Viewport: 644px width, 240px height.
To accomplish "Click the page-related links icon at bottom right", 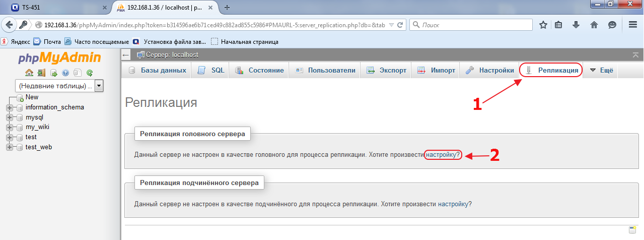I will (x=632, y=230).
